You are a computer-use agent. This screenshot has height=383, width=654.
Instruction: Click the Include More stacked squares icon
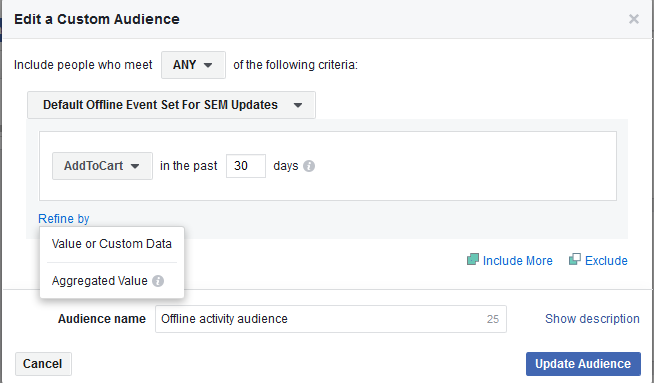point(473,260)
